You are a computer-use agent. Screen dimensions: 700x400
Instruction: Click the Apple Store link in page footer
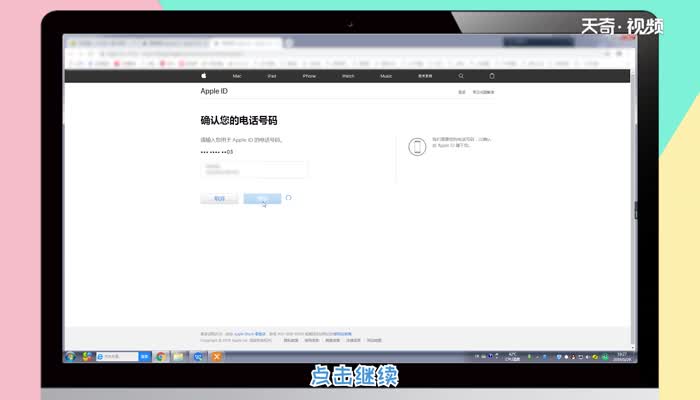[250, 334]
